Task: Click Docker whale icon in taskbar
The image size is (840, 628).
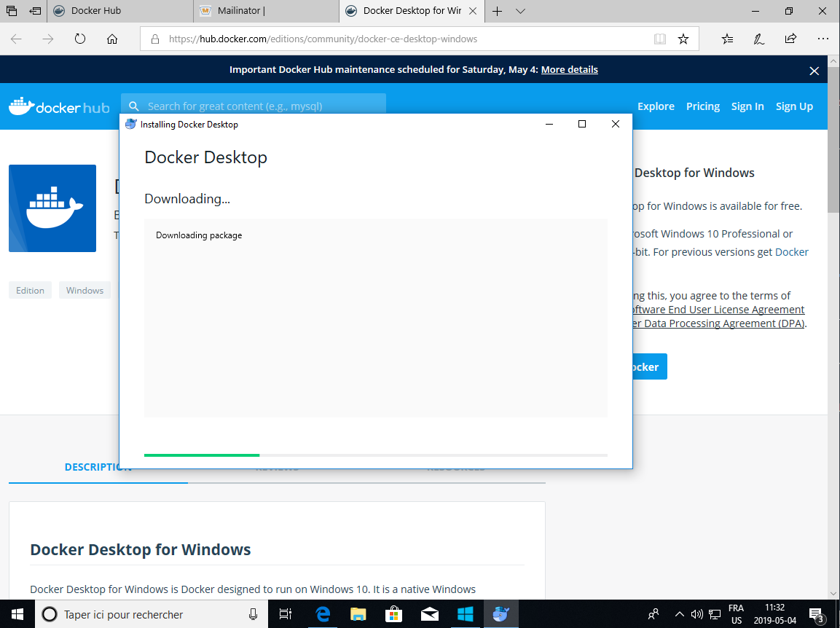Action: [501, 614]
